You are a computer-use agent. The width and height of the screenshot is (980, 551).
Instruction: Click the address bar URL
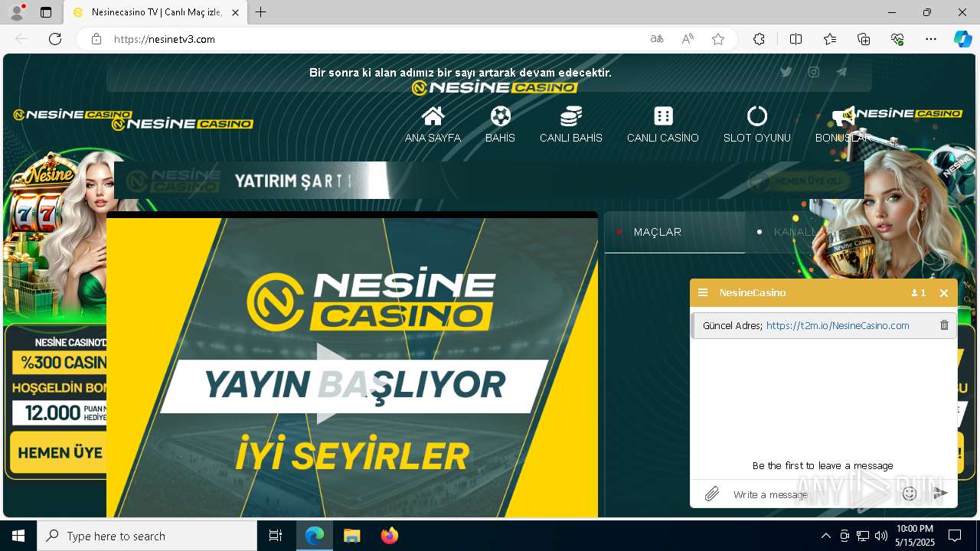[x=164, y=39]
